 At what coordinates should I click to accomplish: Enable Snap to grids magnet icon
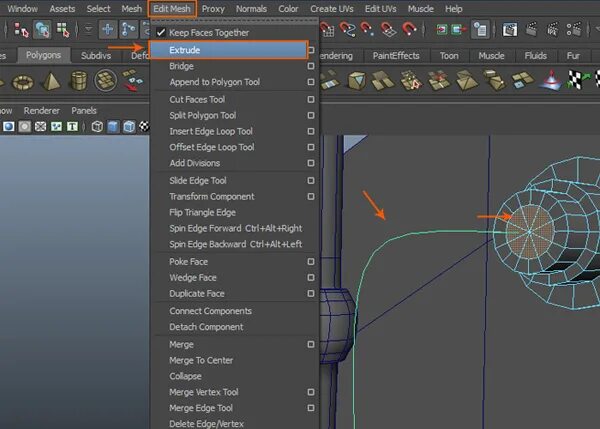(x=328, y=29)
